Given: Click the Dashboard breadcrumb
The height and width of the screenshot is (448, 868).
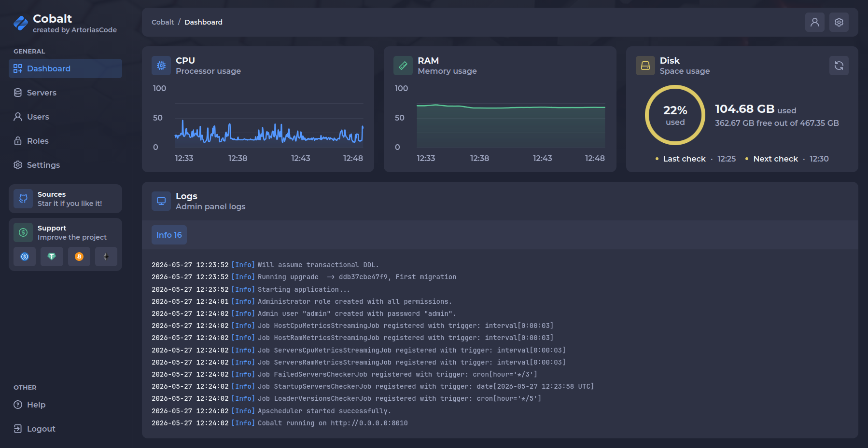Looking at the screenshot, I should pyautogui.click(x=203, y=22).
